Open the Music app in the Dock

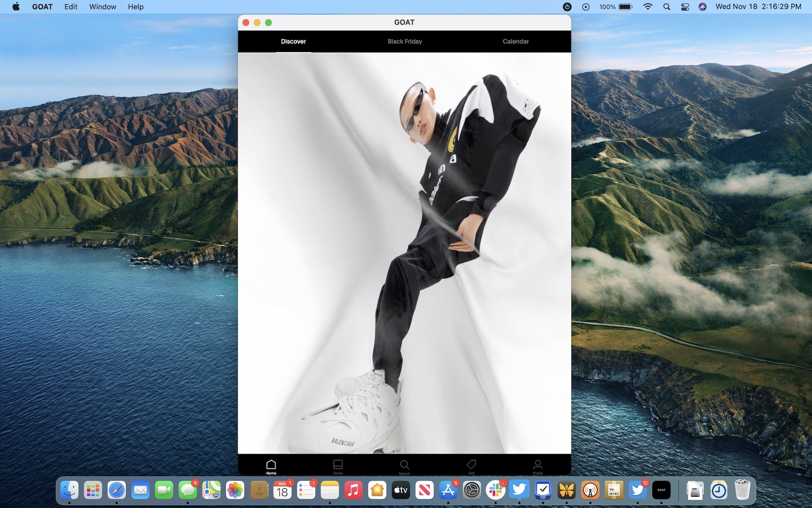pyautogui.click(x=353, y=491)
